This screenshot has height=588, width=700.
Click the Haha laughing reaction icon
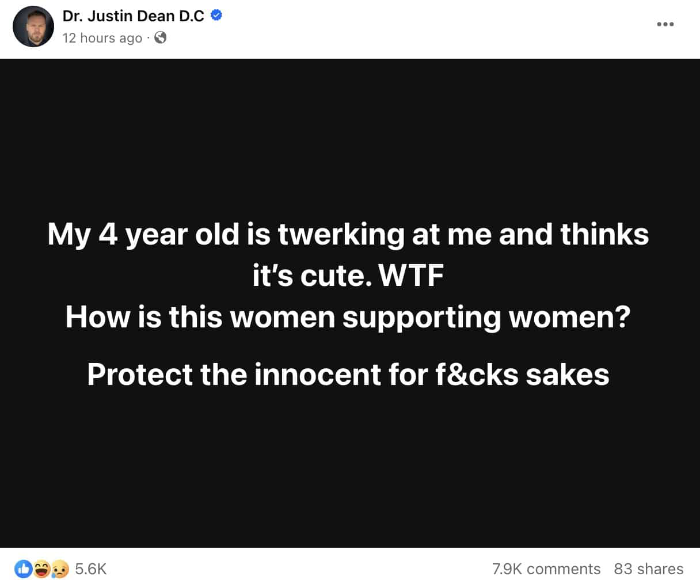click(42, 569)
